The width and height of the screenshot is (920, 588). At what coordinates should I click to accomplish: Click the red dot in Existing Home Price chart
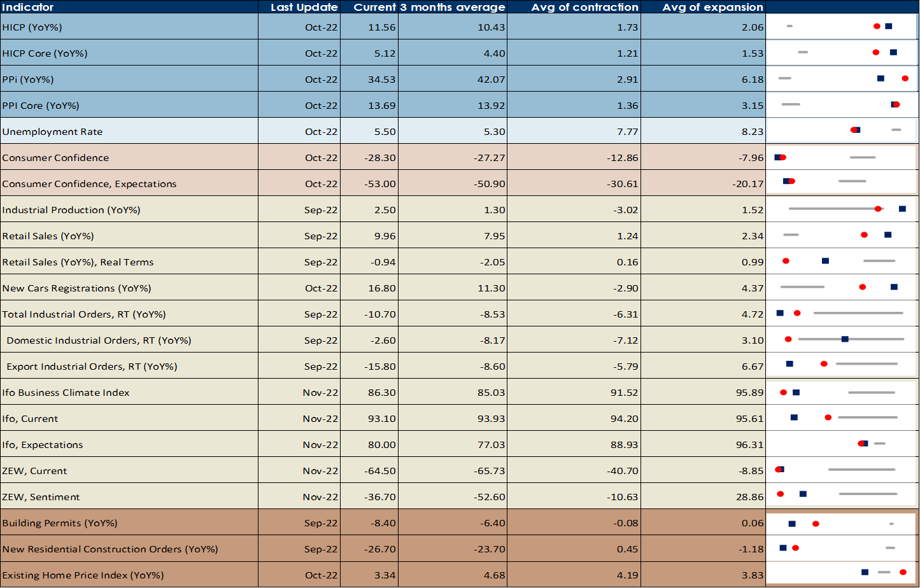(x=903, y=572)
